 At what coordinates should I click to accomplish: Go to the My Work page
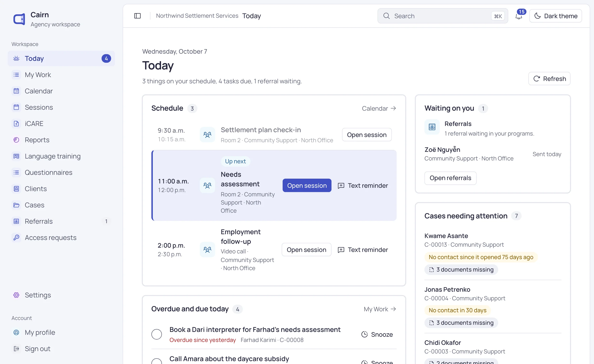pos(61,75)
